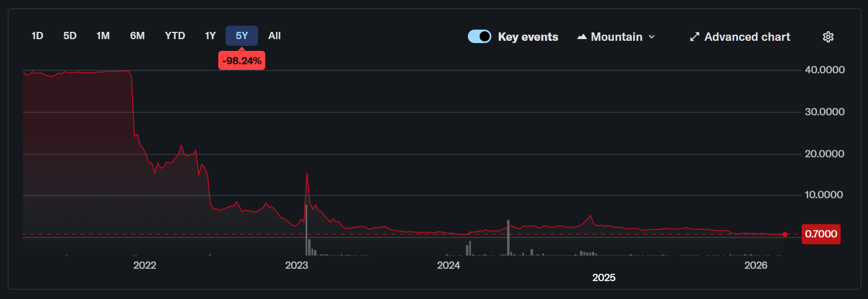Toggle the Key events switch
The width and height of the screenshot is (868, 299).
click(x=480, y=37)
